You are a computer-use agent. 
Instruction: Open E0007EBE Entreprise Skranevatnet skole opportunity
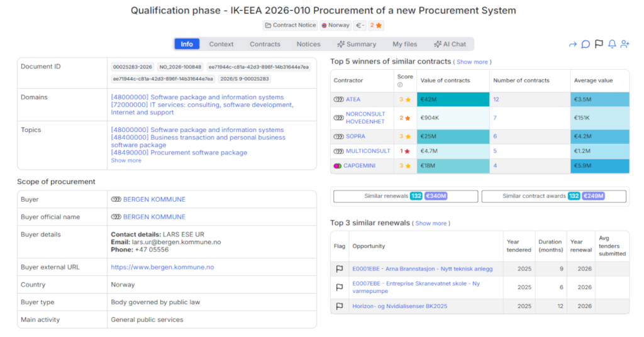(x=416, y=287)
